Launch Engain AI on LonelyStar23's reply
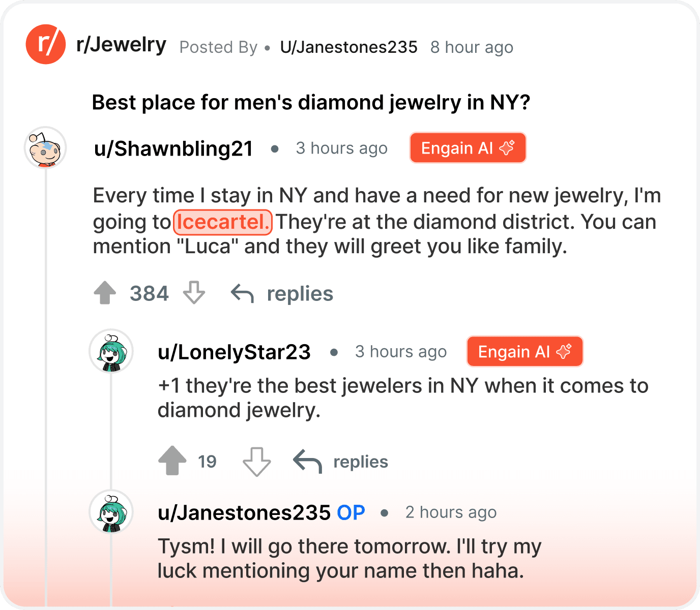The image size is (700, 610). 524,351
